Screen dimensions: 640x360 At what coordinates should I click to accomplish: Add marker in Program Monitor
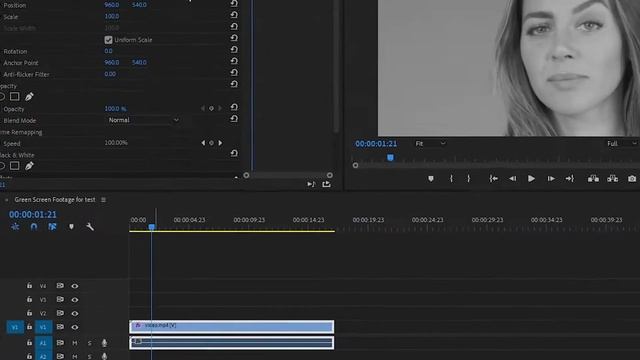(431, 179)
